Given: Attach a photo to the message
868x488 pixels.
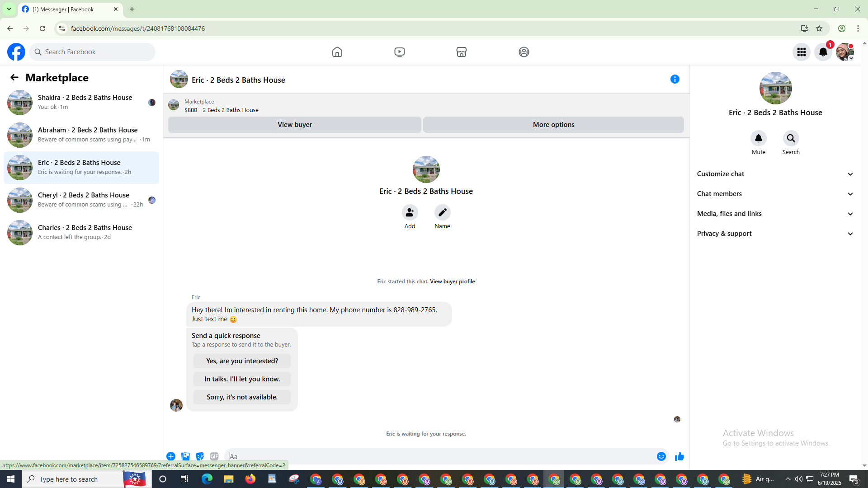Looking at the screenshot, I should (185, 456).
